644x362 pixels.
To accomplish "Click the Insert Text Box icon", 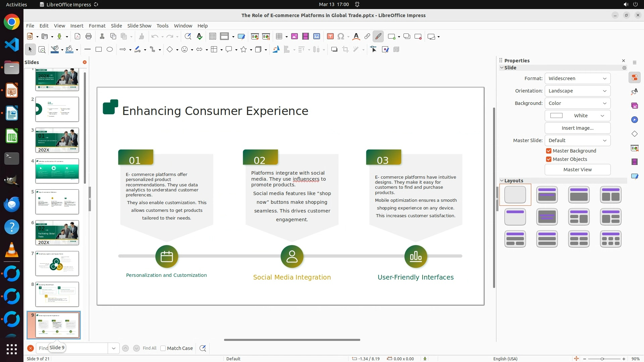I will [330, 37].
